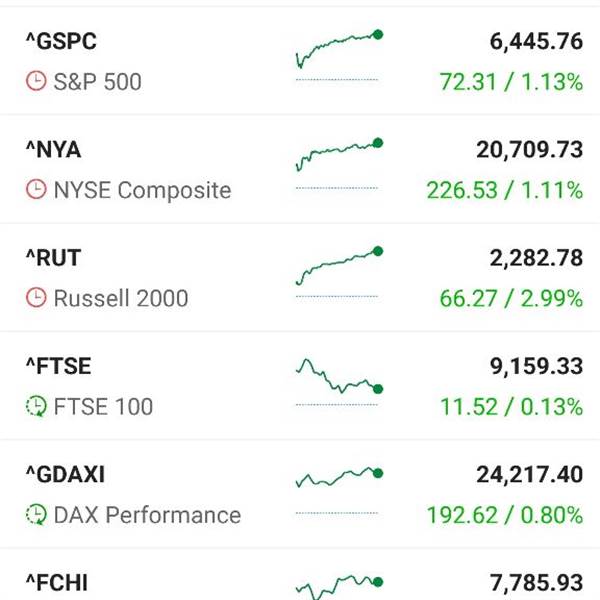The width and height of the screenshot is (600, 600).
Task: Open the ^FTSE sparkline chart
Action: click(339, 381)
